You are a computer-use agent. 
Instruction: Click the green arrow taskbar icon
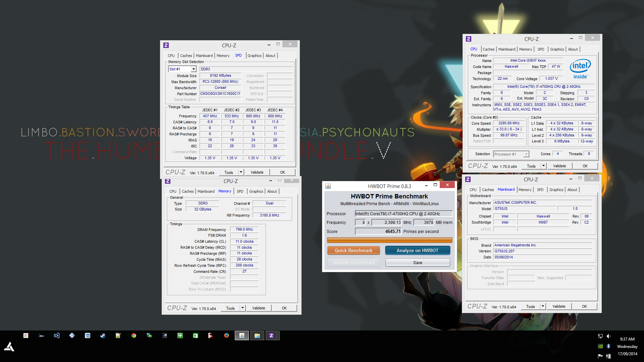point(180,336)
